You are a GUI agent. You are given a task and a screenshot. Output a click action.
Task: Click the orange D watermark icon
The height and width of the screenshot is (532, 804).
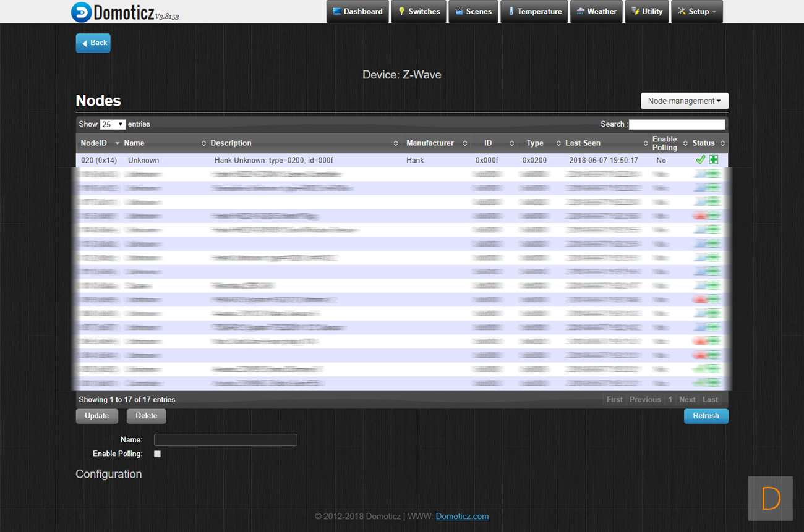[770, 498]
